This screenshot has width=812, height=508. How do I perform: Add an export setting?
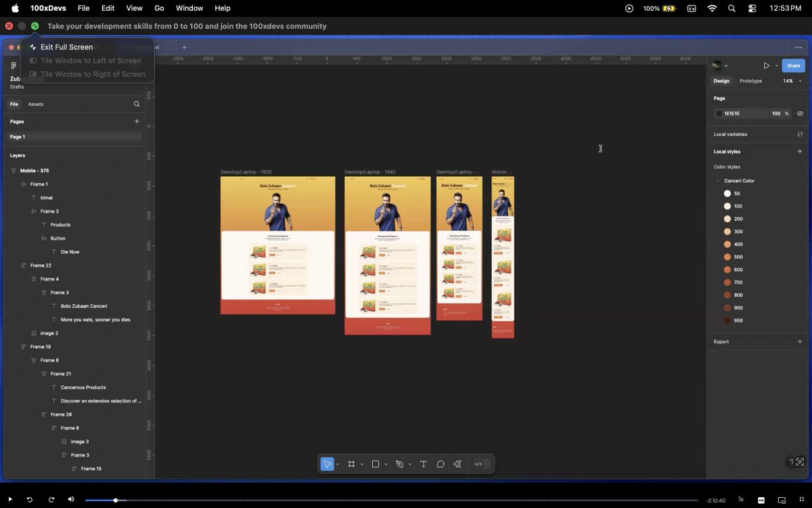tap(800, 341)
